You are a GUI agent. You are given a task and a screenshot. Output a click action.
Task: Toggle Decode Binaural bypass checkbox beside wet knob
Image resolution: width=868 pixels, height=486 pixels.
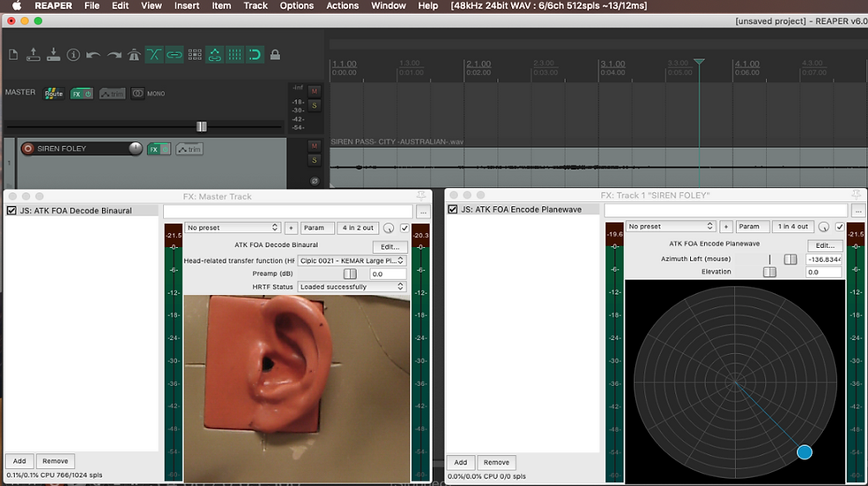tap(405, 228)
